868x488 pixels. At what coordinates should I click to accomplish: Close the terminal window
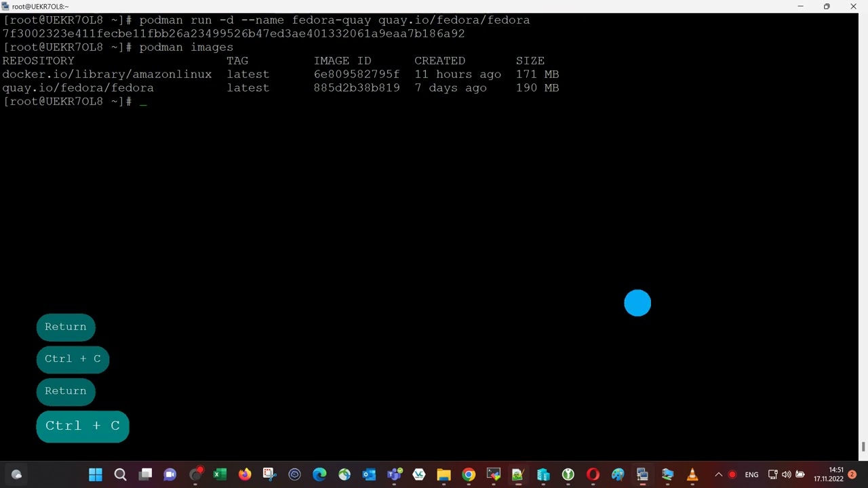point(853,6)
